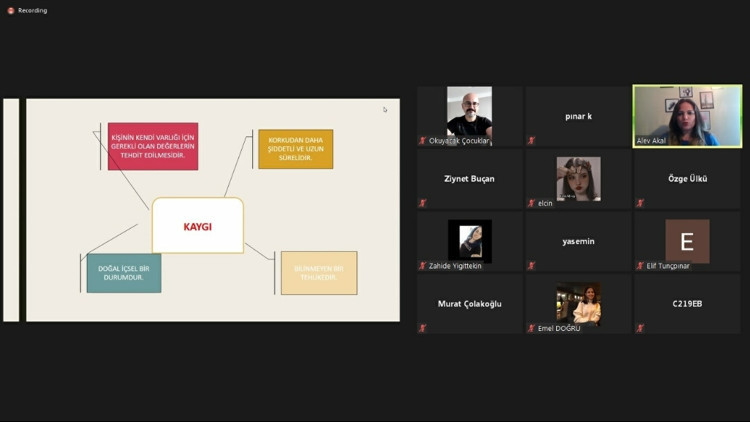Click Zahide Yigittekin's muted microphone icon
Image resolution: width=750 pixels, height=422 pixels.
click(x=423, y=266)
